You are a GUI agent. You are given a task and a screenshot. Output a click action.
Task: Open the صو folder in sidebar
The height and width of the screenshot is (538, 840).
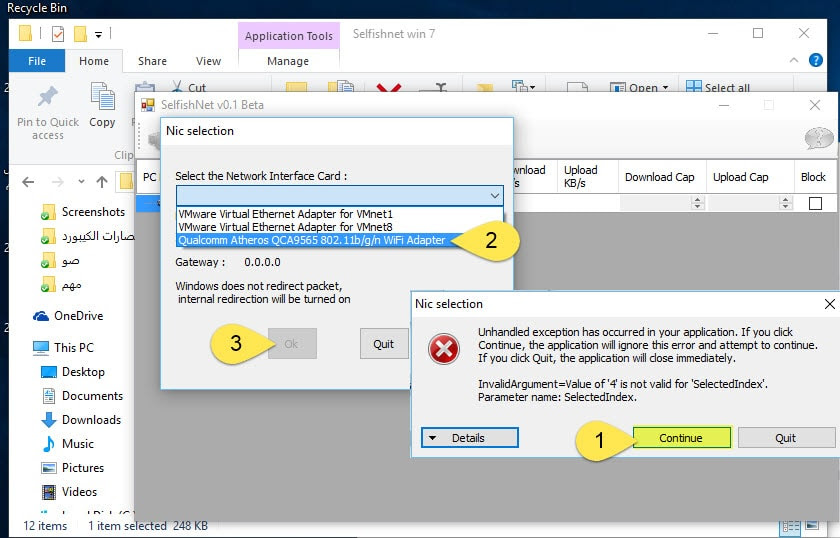61,261
